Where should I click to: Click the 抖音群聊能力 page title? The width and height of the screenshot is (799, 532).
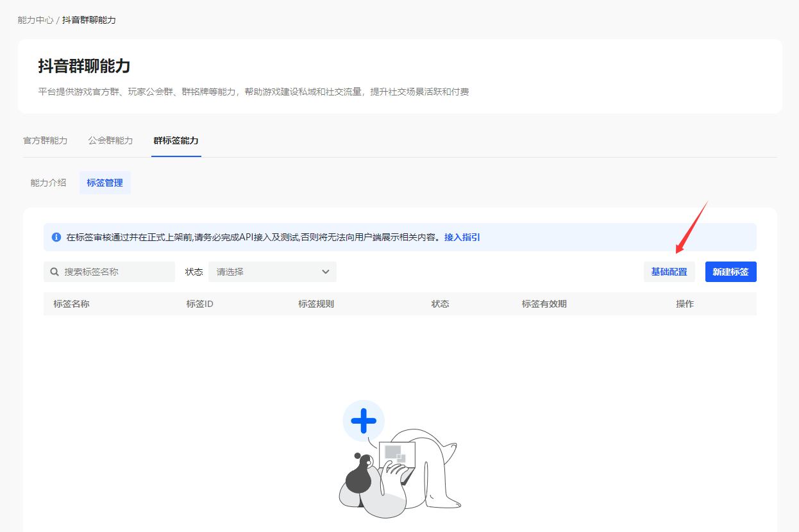(x=84, y=66)
